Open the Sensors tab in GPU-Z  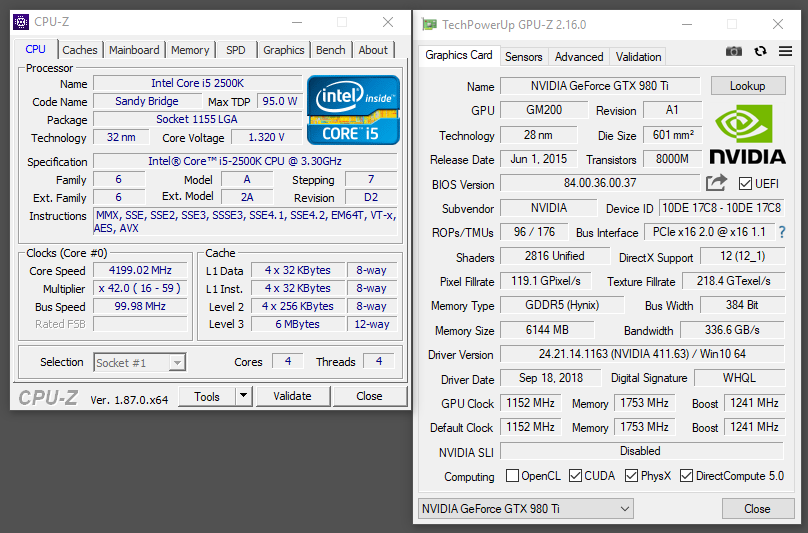point(524,57)
